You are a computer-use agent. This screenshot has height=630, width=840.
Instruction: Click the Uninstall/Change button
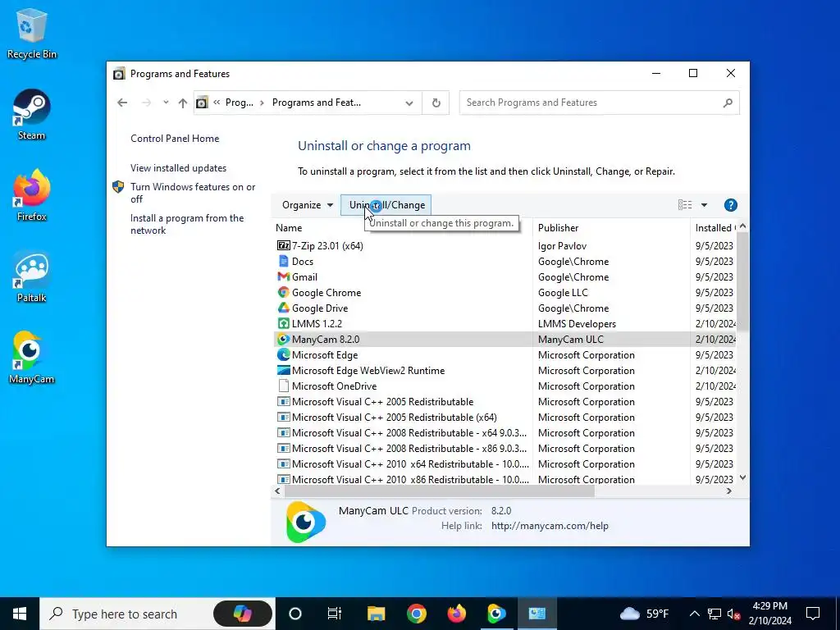pos(386,204)
